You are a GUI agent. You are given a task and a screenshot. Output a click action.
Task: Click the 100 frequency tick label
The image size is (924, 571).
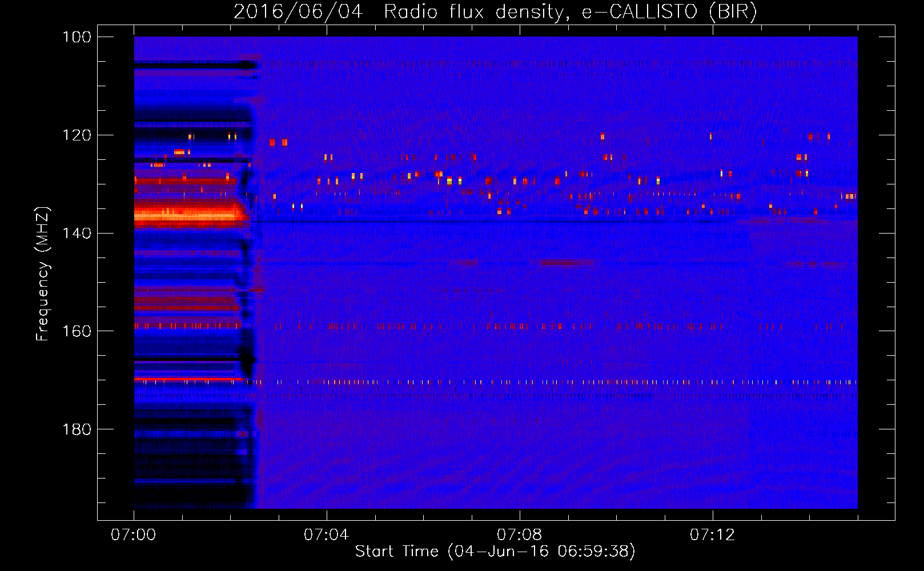point(77,37)
